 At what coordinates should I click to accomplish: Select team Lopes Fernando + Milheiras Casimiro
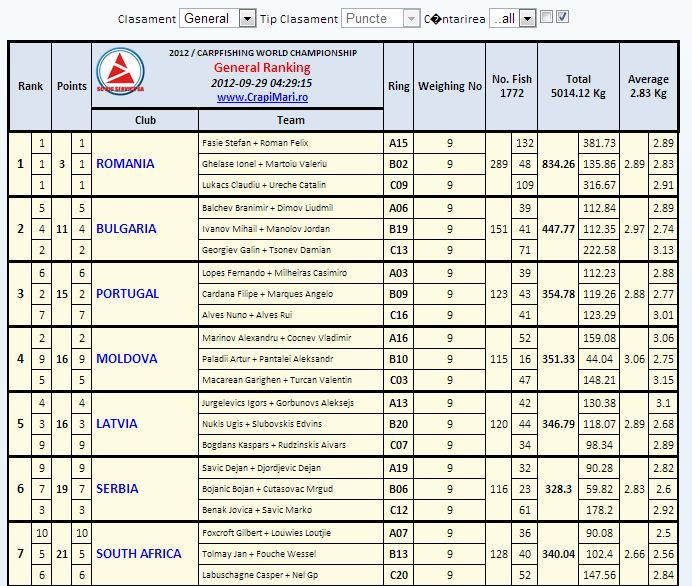pyautogui.click(x=274, y=273)
